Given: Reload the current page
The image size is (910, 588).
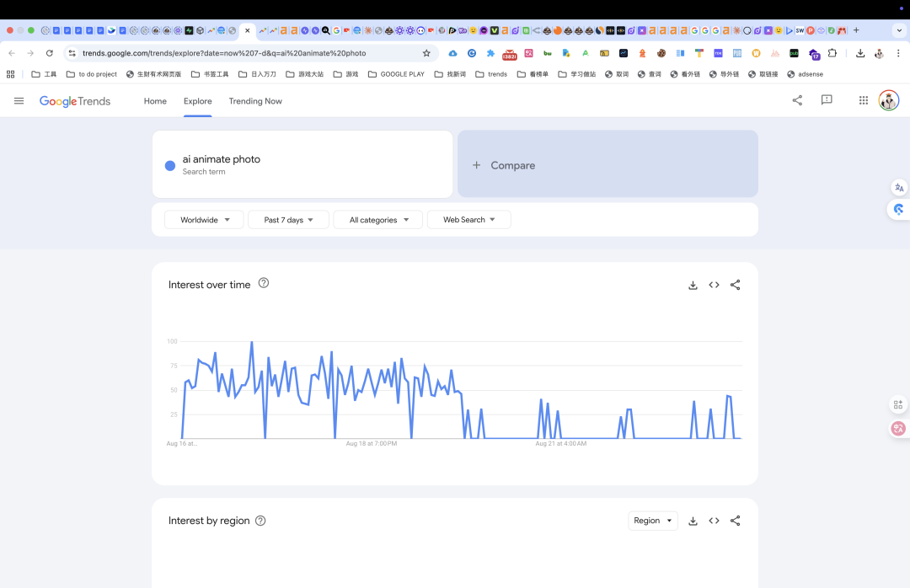Looking at the screenshot, I should [x=50, y=53].
